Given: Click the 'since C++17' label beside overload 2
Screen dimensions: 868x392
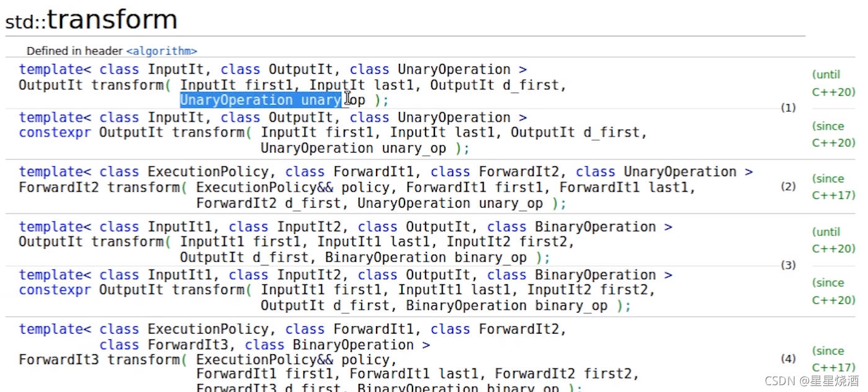Looking at the screenshot, I should pos(833,187).
